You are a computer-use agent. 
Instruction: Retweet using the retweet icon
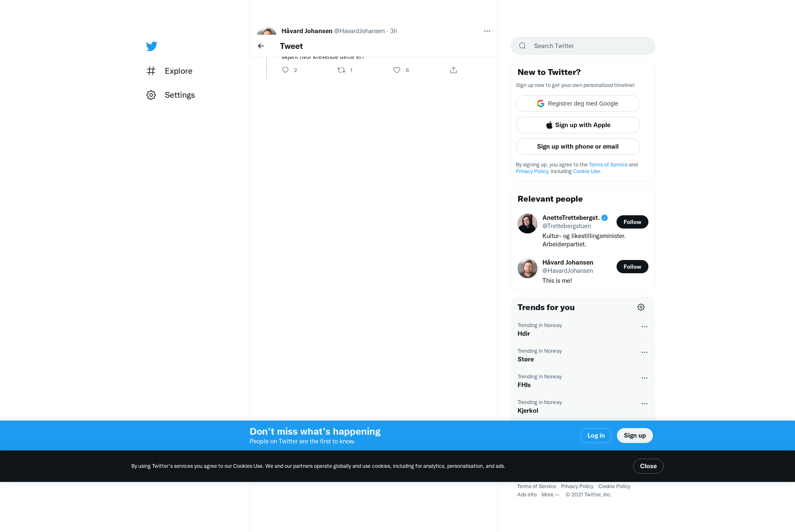tap(341, 70)
